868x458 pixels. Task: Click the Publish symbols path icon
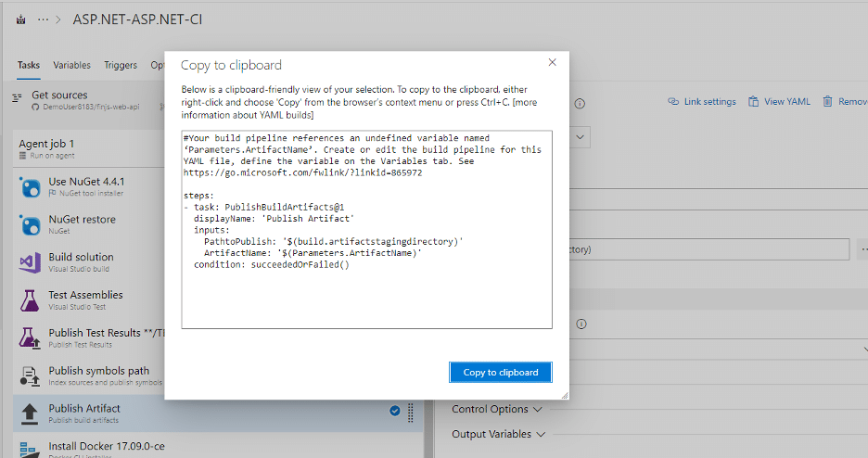click(30, 376)
